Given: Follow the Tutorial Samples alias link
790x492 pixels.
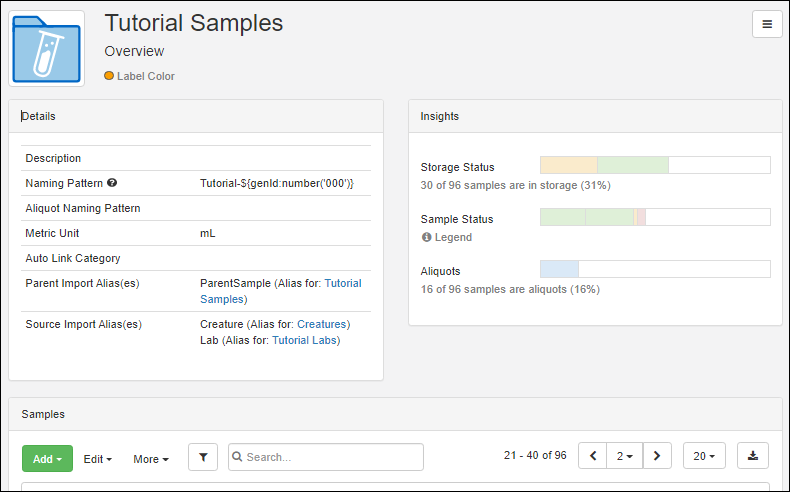Looking at the screenshot, I should click(281, 291).
